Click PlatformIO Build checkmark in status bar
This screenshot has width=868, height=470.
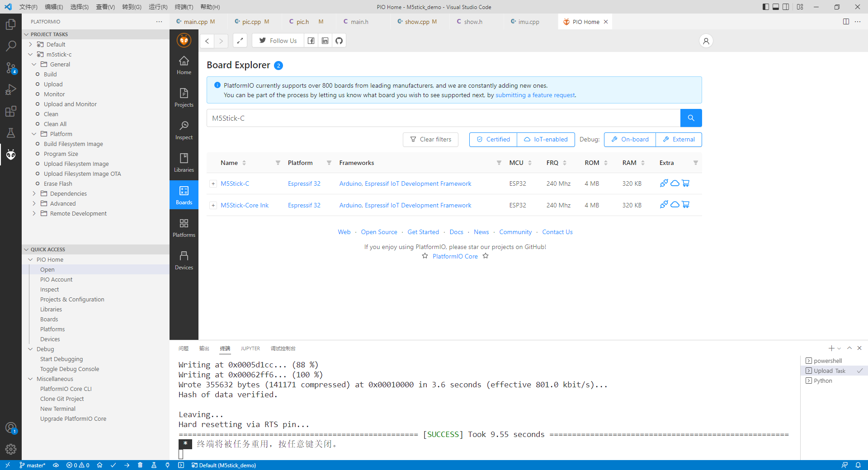point(113,465)
